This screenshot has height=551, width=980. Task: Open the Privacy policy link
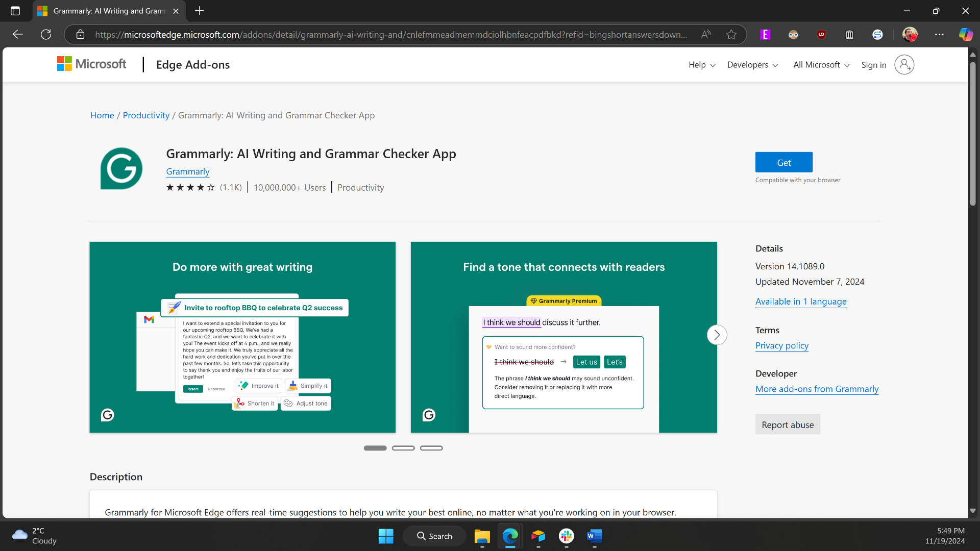782,345
